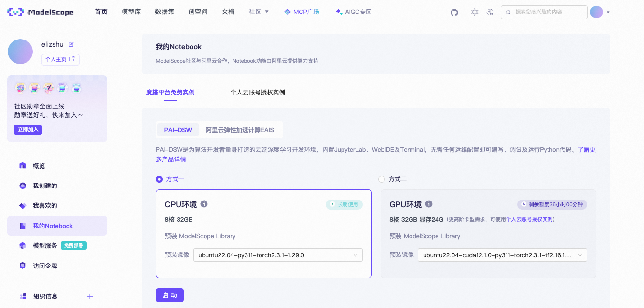Open 模型库 in top navigation

pos(131,12)
